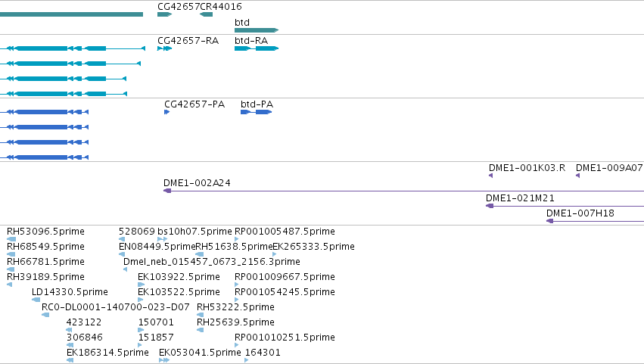Click the 151857 EST glyph
The image size is (644, 364).
(140, 345)
